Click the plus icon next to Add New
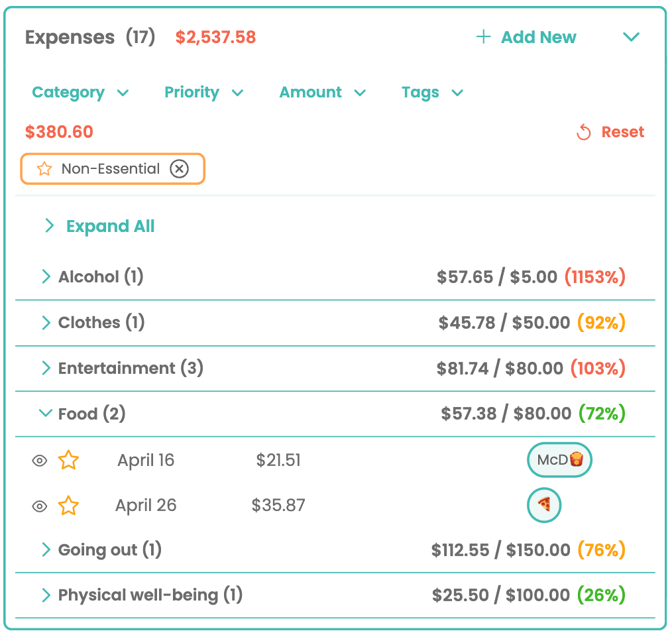The image size is (672, 635). [483, 37]
